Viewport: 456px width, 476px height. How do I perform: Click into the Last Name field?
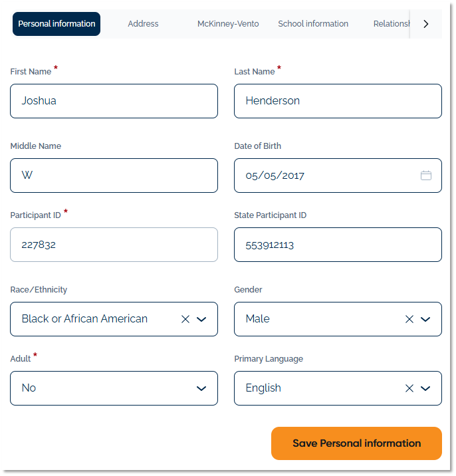[338, 101]
